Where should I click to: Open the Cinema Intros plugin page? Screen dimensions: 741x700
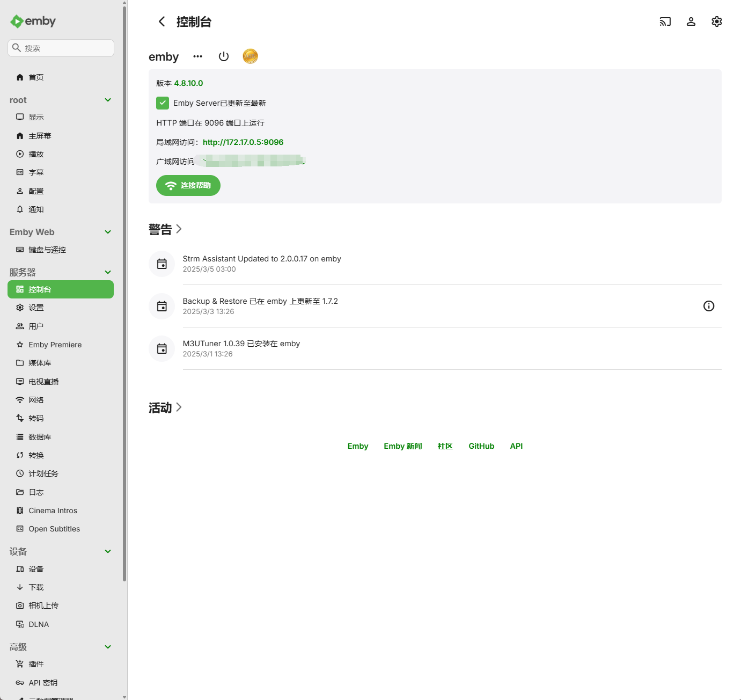[53, 510]
